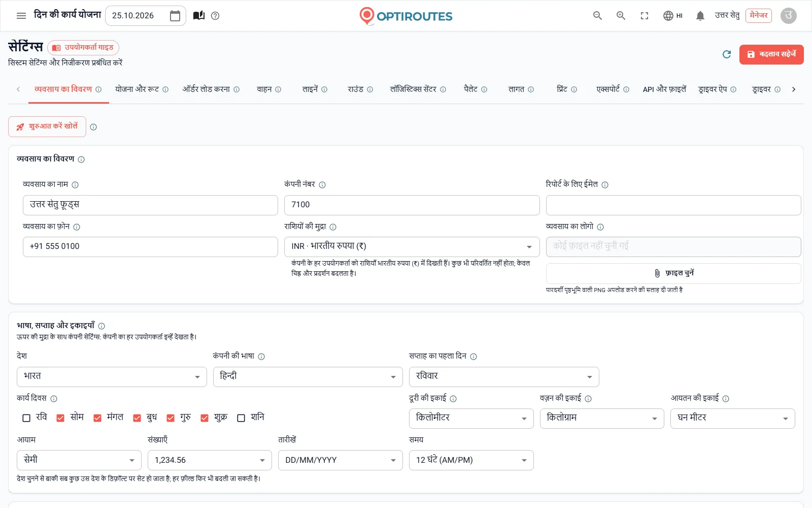Click help question mark beside date
Screen dimensions: 812x508
coord(215,16)
